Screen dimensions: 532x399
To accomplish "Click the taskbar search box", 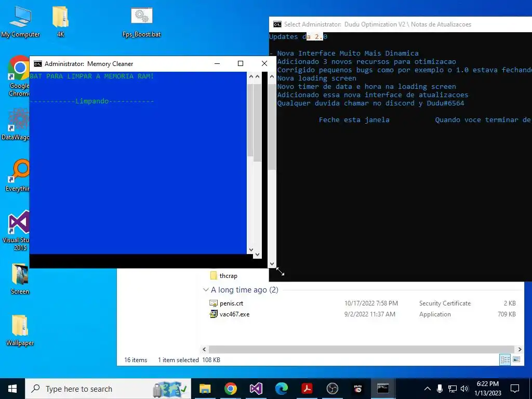I will click(108, 389).
